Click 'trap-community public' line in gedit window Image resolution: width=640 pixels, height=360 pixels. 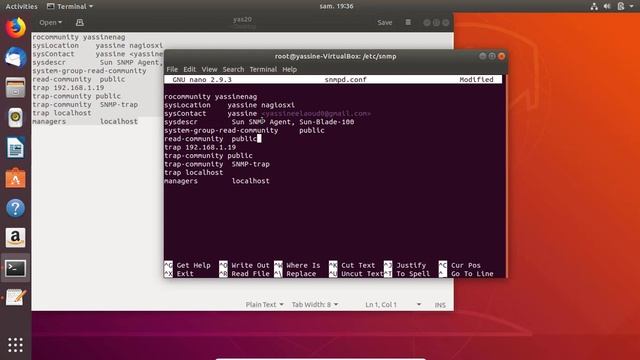point(76,96)
